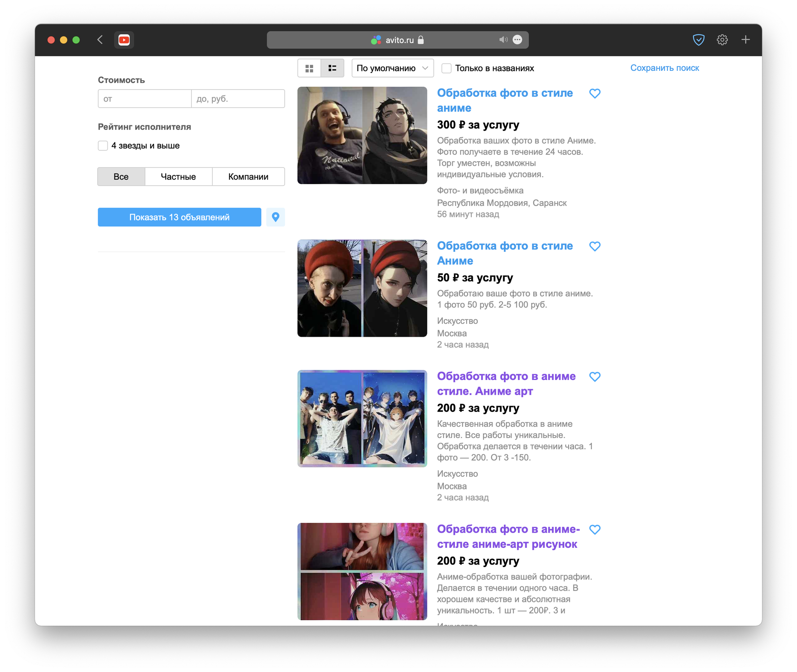
Task: Enable the 'Только в названиях' checkbox
Action: tap(446, 69)
